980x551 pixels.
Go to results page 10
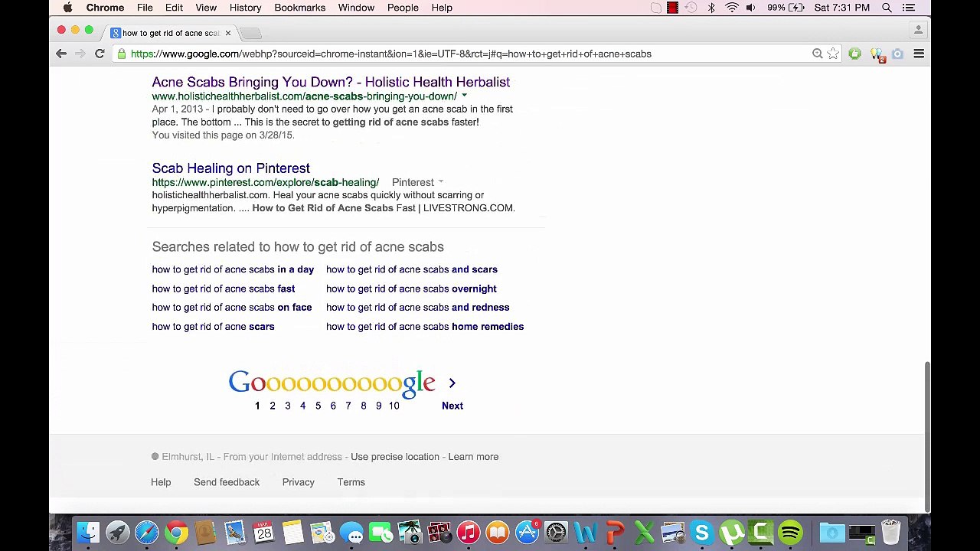[x=394, y=406]
